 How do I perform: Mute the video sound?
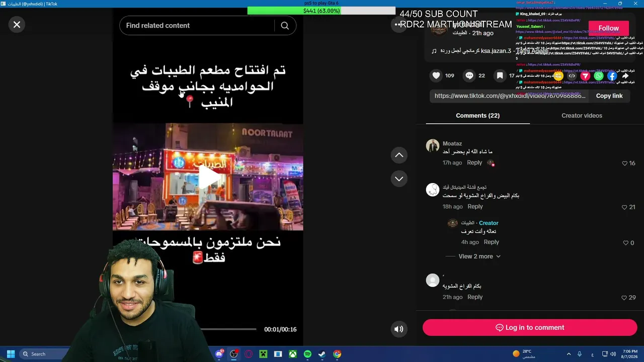tap(398, 329)
